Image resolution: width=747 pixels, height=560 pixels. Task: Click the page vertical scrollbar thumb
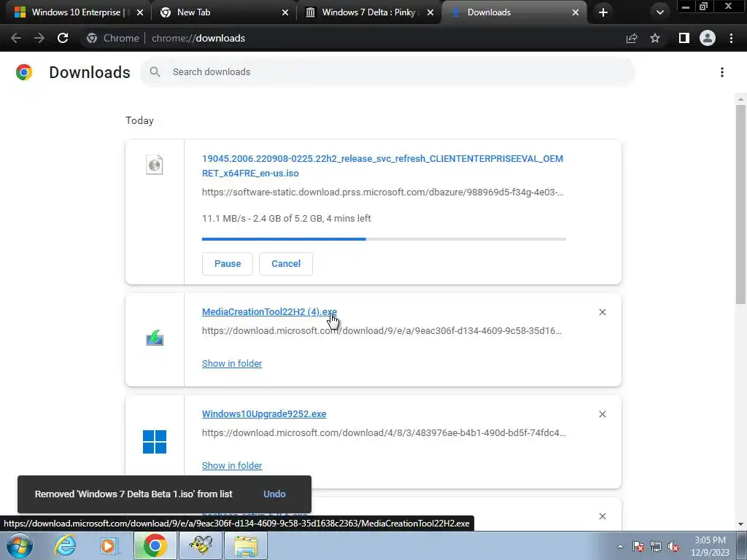[x=740, y=204]
